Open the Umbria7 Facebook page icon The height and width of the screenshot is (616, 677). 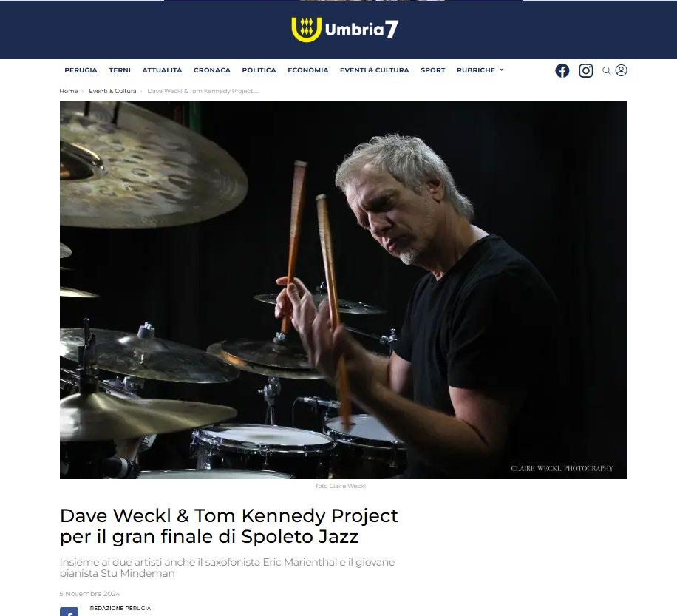coord(562,70)
